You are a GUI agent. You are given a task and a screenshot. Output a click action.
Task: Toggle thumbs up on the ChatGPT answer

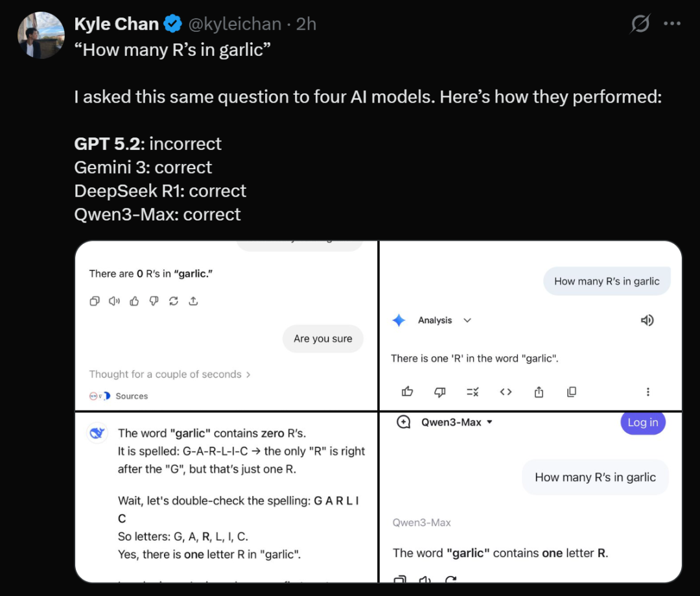click(134, 301)
